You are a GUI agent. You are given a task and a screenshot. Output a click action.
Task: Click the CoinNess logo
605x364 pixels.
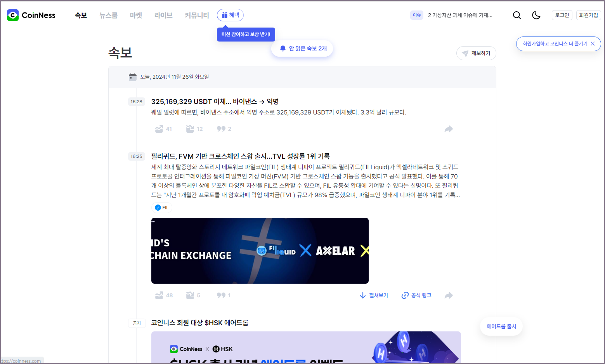click(x=31, y=15)
